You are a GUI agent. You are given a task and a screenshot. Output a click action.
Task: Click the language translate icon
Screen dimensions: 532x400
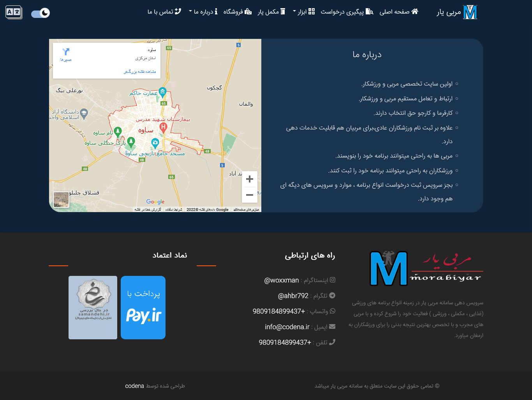coord(14,12)
